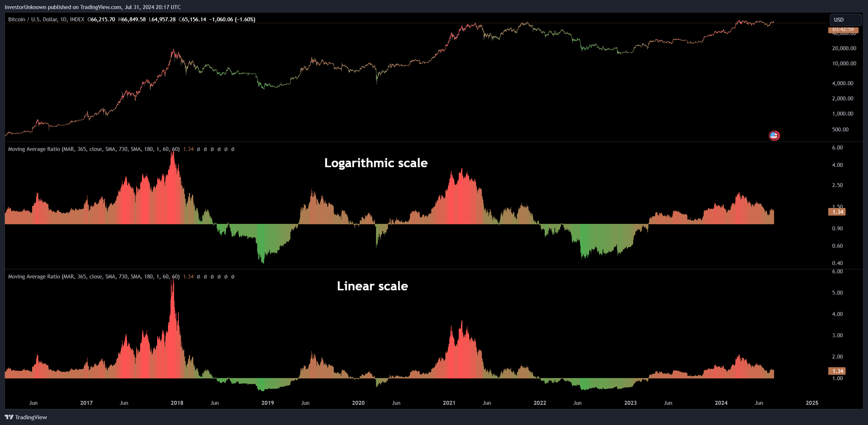868x425 pixels.
Task: Click the TradingView logo at bottom left
Action: click(26, 417)
